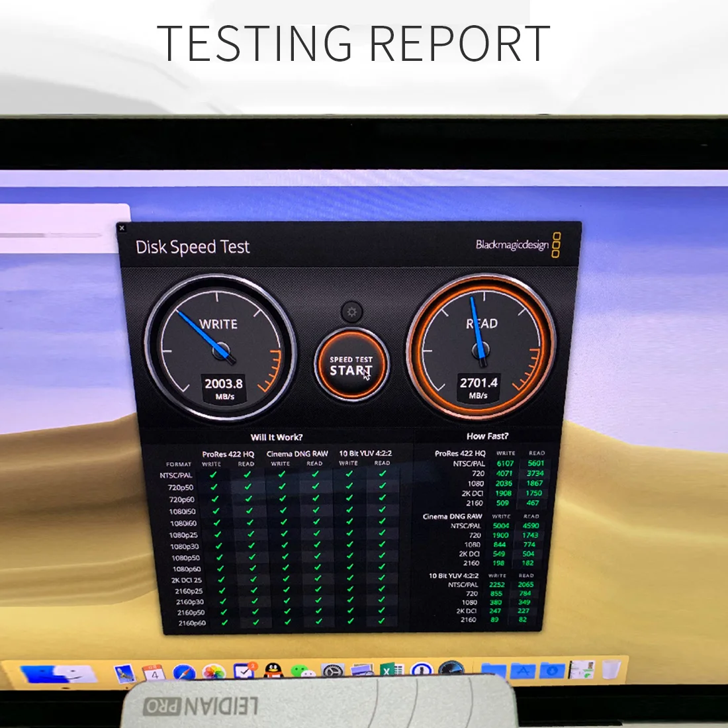Viewport: 728px width, 728px height.
Task: Launch Microsoft Excel from the Dock
Action: click(392, 670)
